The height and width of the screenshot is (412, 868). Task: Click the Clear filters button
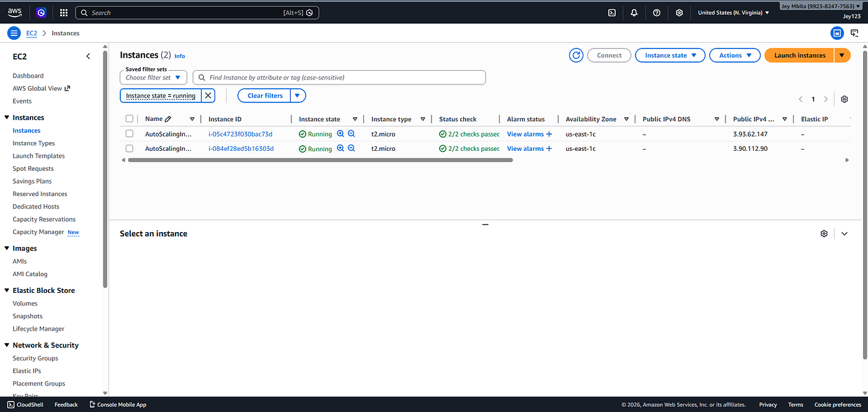[265, 96]
